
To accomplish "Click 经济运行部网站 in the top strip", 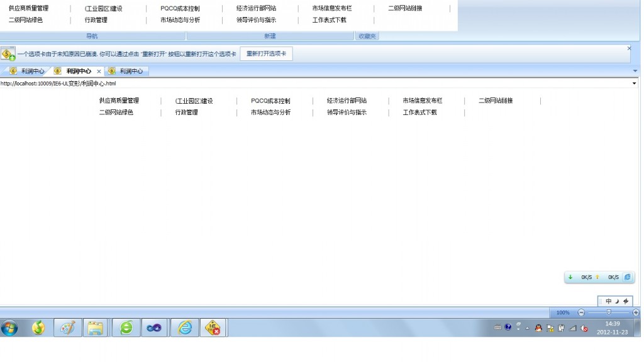I will point(257,8).
